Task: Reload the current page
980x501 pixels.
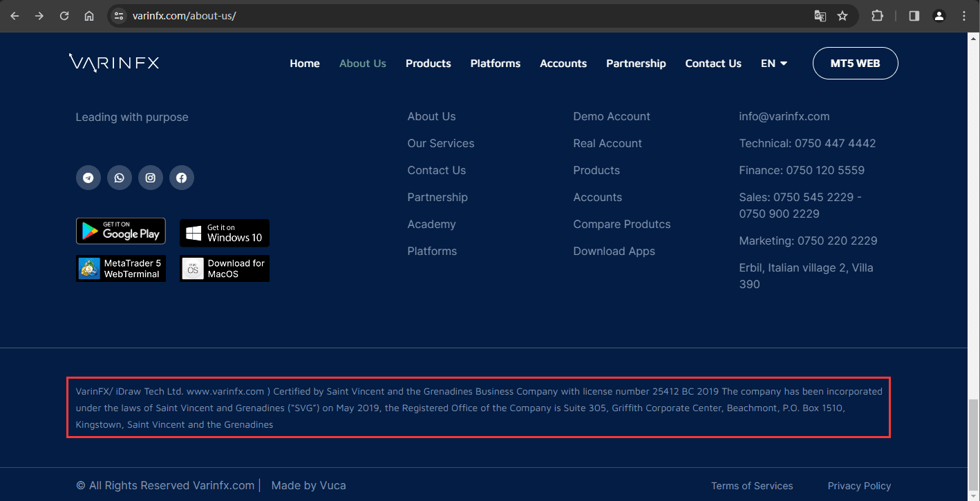Action: [x=64, y=16]
